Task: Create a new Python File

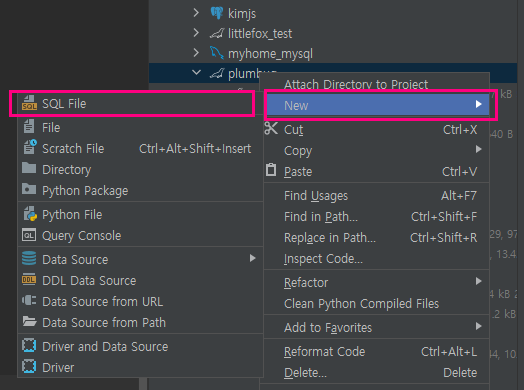Action: click(x=140, y=215)
